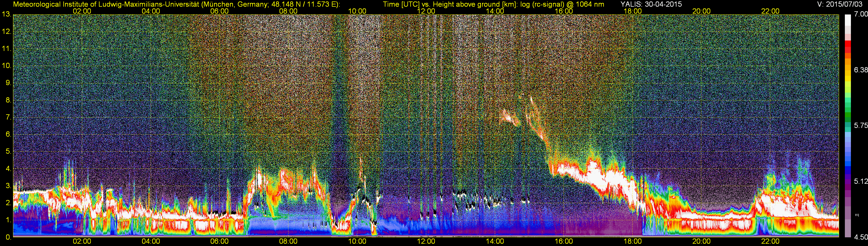868x246 pixels.
Task: Click the 18:00 label on the top time axis
Action: point(633,11)
